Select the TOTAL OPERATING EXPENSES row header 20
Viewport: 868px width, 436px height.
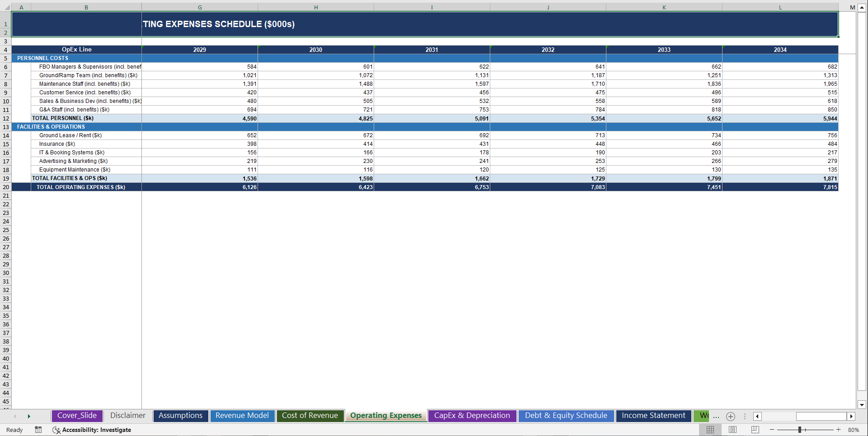point(6,187)
